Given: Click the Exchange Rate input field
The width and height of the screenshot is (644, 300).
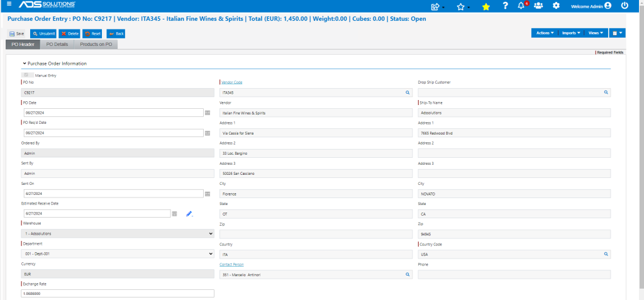Looking at the screenshot, I should coord(118,294).
